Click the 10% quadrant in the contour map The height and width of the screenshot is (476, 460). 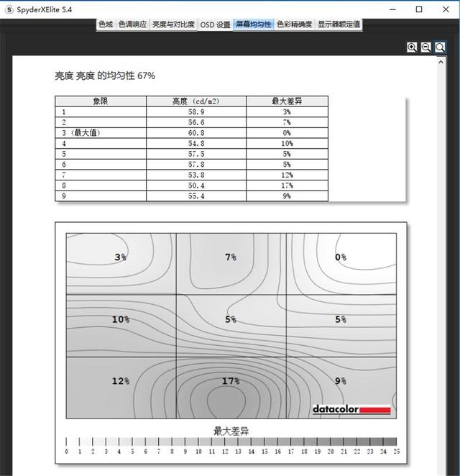pos(121,326)
